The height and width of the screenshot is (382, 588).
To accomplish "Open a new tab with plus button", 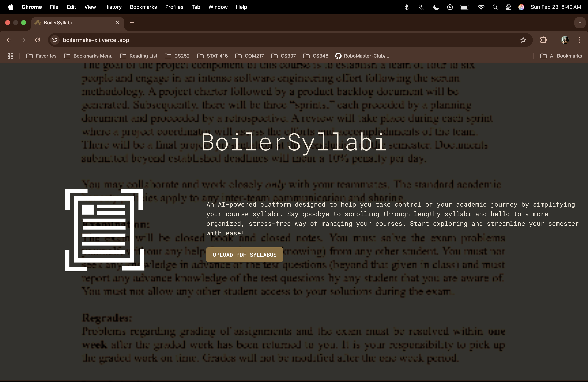I will tap(132, 23).
